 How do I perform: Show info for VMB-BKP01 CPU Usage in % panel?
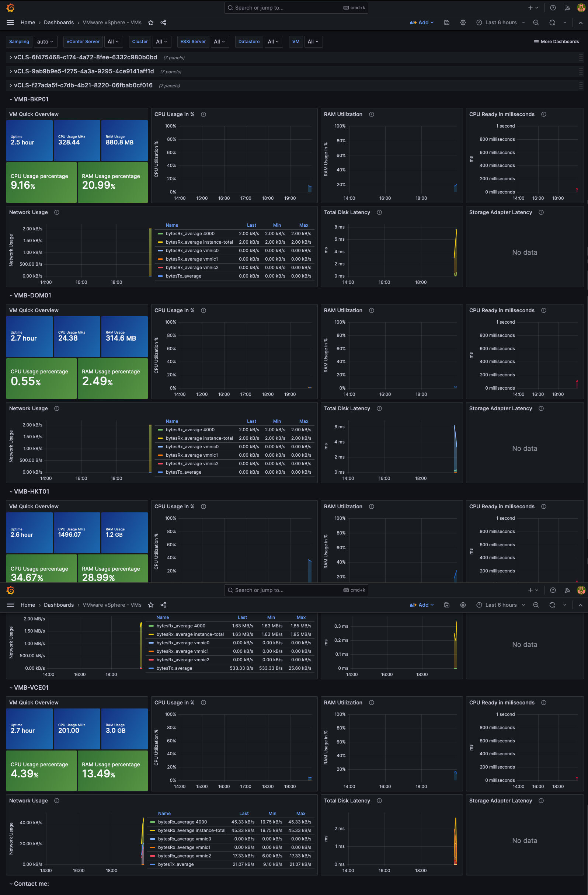tap(203, 114)
